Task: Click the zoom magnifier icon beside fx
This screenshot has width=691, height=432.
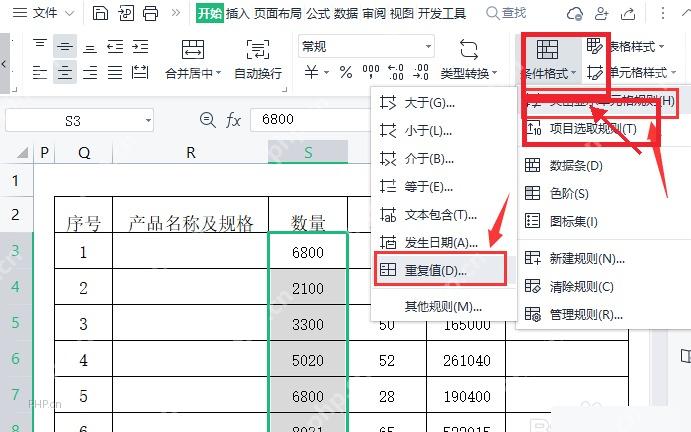Action: point(207,119)
